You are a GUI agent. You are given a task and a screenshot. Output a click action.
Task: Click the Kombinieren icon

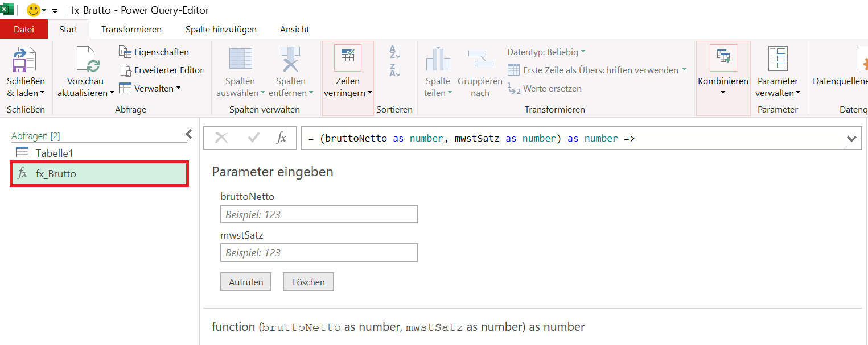(723, 58)
